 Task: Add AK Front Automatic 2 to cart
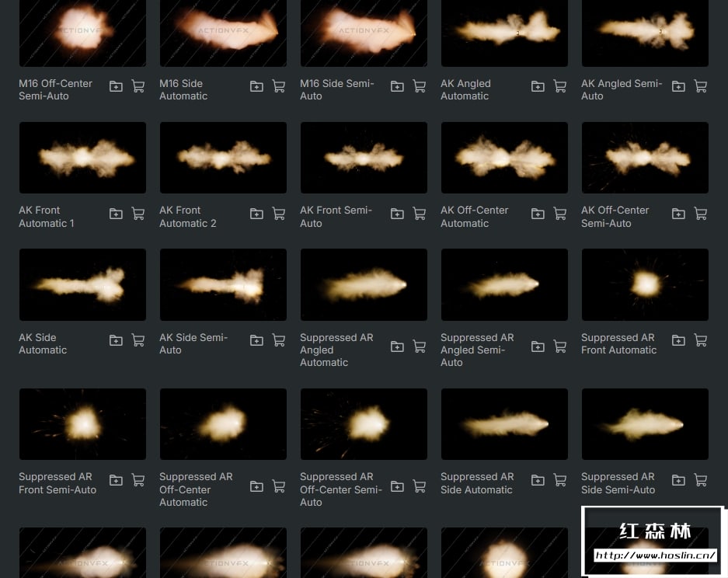click(x=279, y=214)
